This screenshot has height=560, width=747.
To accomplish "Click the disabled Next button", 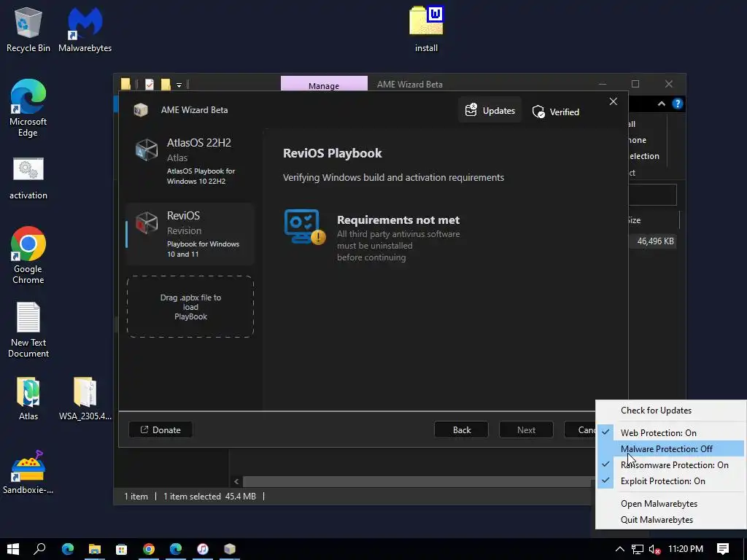I will [526, 430].
